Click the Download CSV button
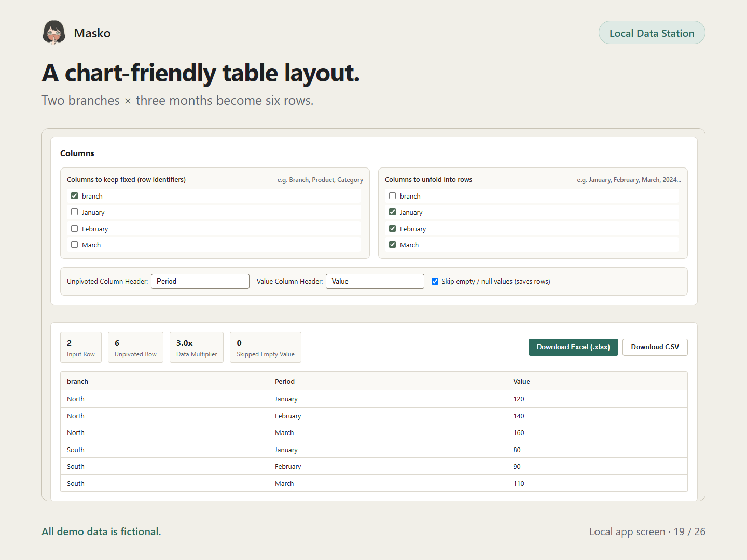Viewport: 747px width, 560px height. 655,347
